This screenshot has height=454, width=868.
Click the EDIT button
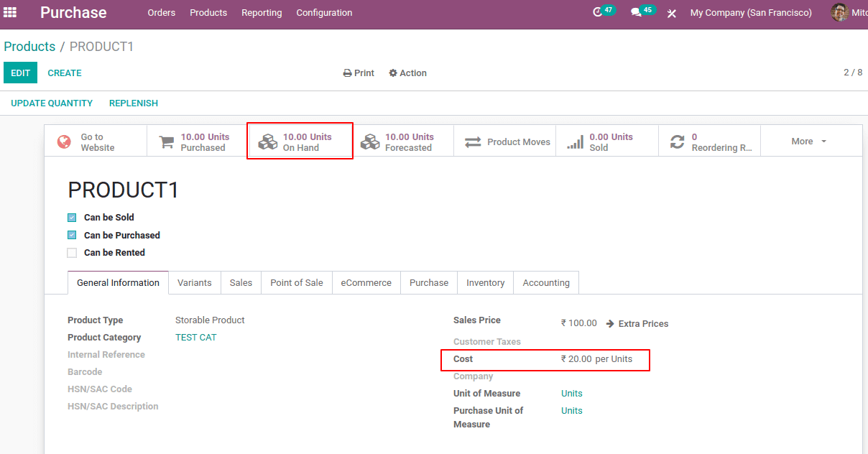click(20, 73)
